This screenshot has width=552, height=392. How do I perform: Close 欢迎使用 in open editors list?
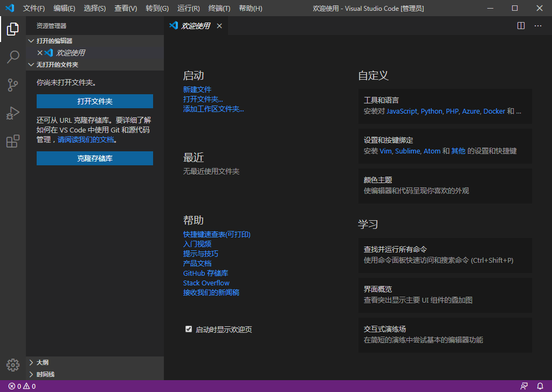point(40,53)
